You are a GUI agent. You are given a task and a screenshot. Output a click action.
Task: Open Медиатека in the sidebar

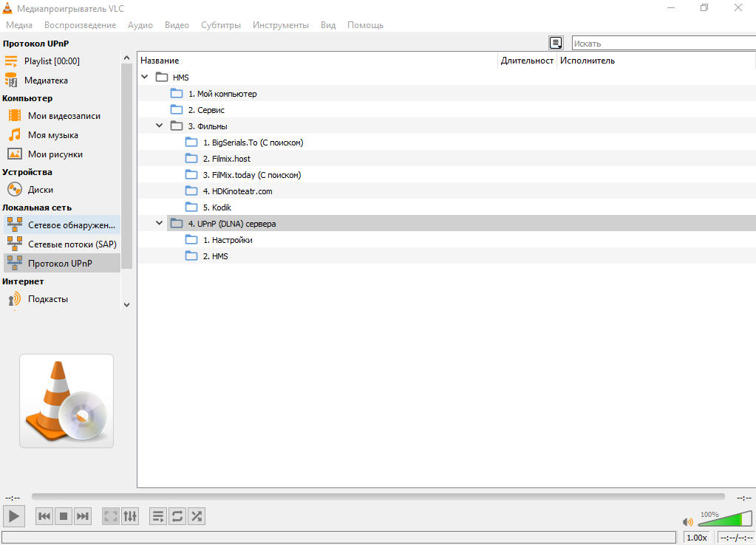tap(62, 80)
